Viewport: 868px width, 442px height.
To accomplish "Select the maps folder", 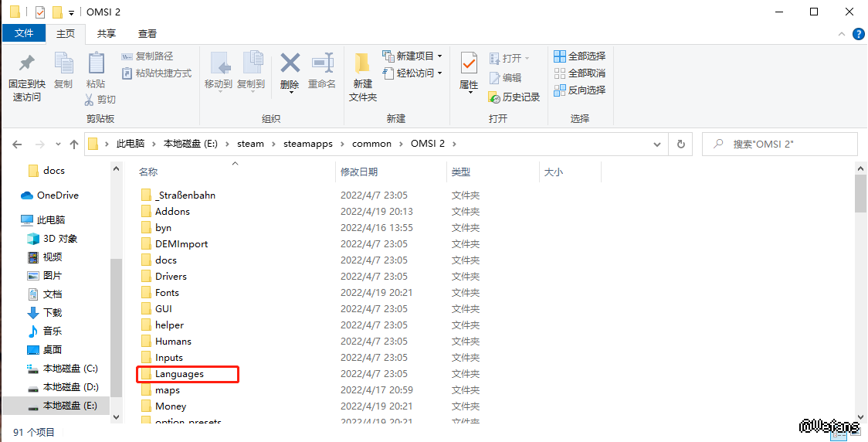I will click(x=167, y=390).
